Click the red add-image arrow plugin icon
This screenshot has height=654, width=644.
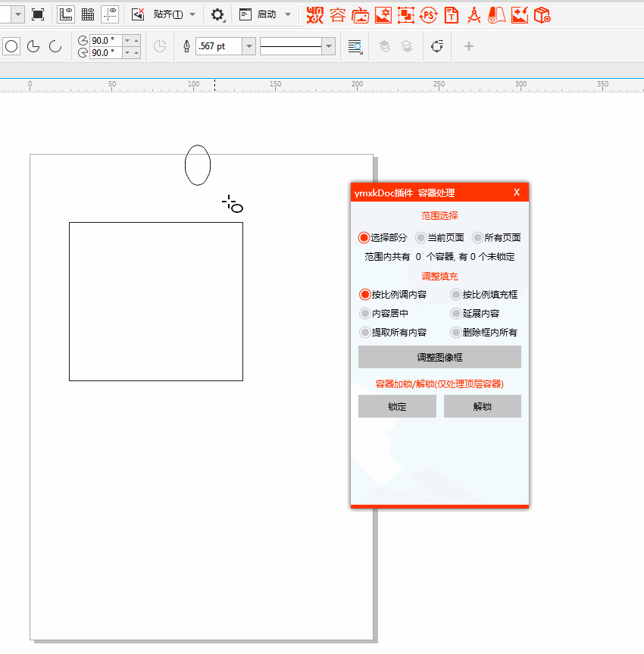(x=519, y=15)
